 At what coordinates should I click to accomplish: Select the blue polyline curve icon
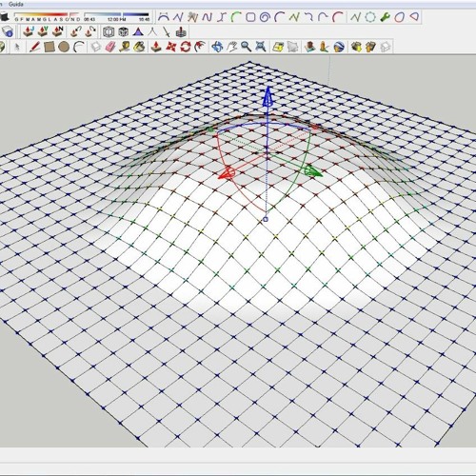[x=178, y=17]
